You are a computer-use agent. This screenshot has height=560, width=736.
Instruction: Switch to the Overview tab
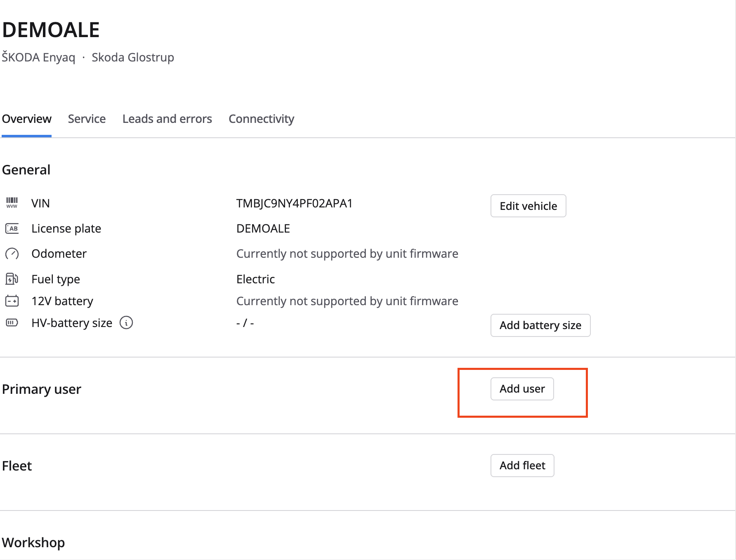[x=27, y=119]
